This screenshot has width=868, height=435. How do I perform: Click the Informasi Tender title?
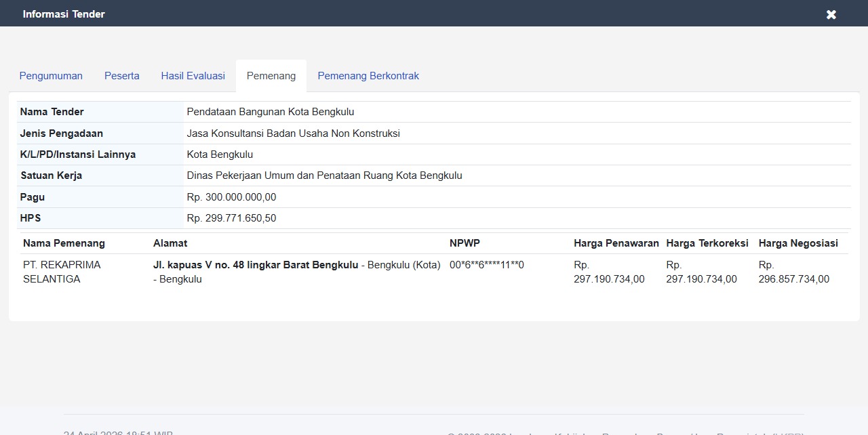click(64, 14)
